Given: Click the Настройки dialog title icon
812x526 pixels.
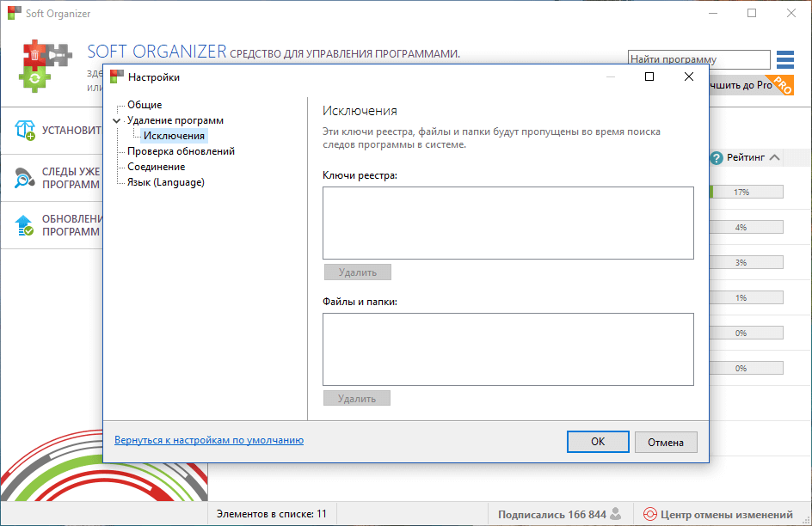Looking at the screenshot, I should [117, 76].
